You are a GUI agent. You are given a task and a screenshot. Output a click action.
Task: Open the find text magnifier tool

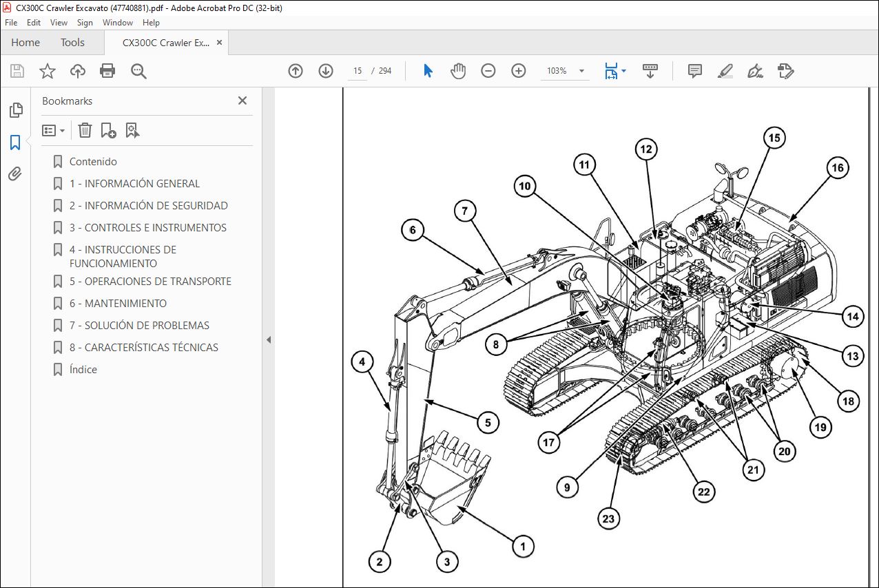138,71
